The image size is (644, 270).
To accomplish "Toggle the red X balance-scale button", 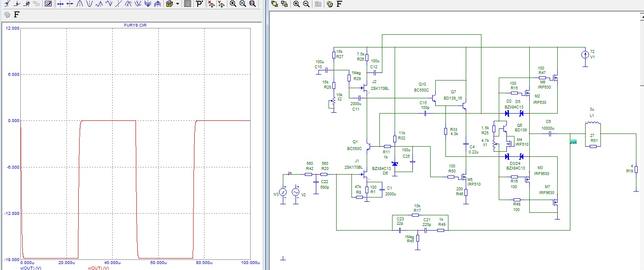I will pyautogui.click(x=211, y=4).
